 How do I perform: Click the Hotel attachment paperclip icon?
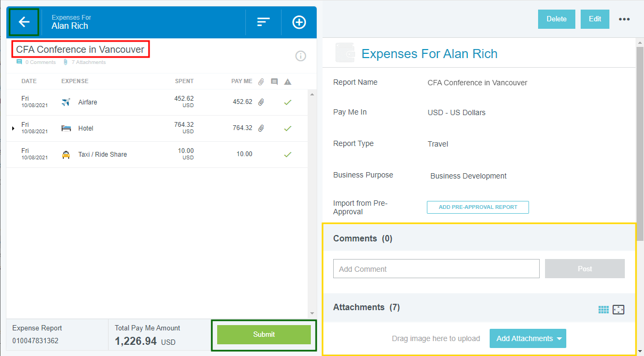pos(261,128)
